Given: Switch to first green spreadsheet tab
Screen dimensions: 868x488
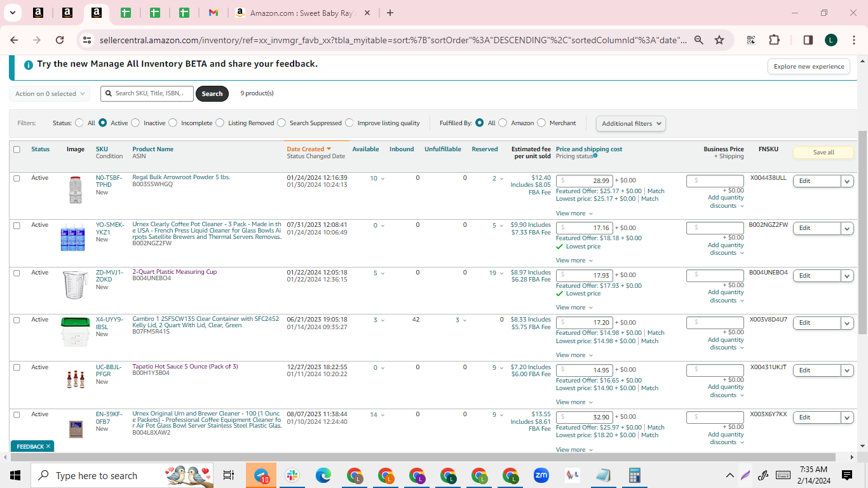Looking at the screenshot, I should [126, 13].
